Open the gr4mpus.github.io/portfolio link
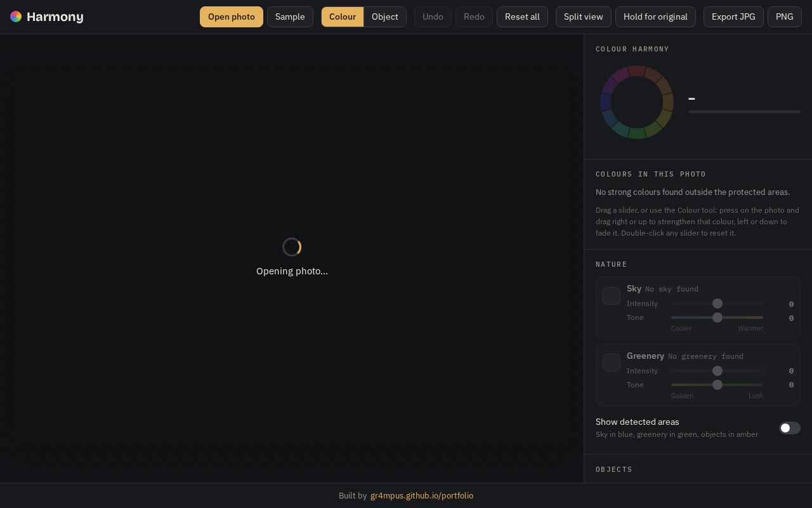This screenshot has width=812, height=508. point(422,495)
